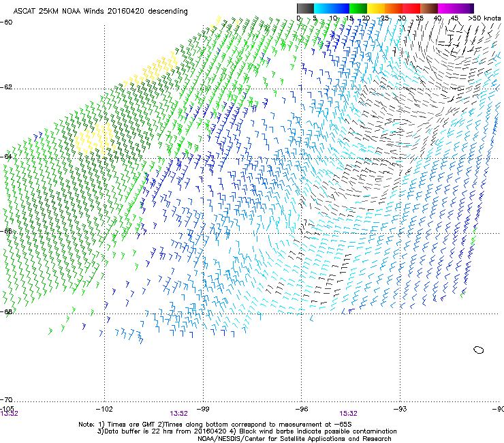Screen dimensions: 504x443
Task: Click the 'Times are GMT' note line
Action: tap(215, 425)
